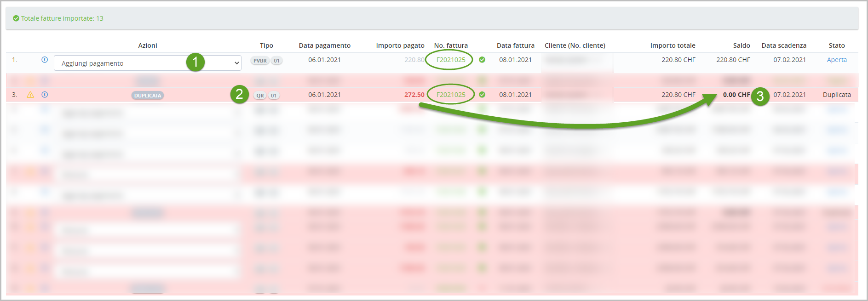Viewport: 868px width, 301px height.
Task: Click the Data pagamento column header
Action: (x=324, y=45)
